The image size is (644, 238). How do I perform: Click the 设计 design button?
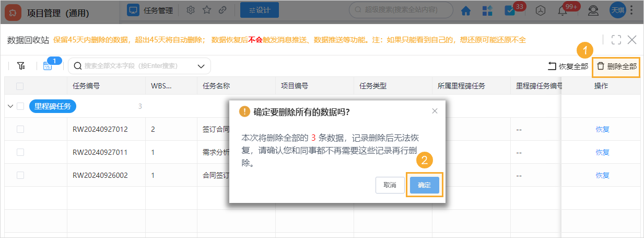259,10
